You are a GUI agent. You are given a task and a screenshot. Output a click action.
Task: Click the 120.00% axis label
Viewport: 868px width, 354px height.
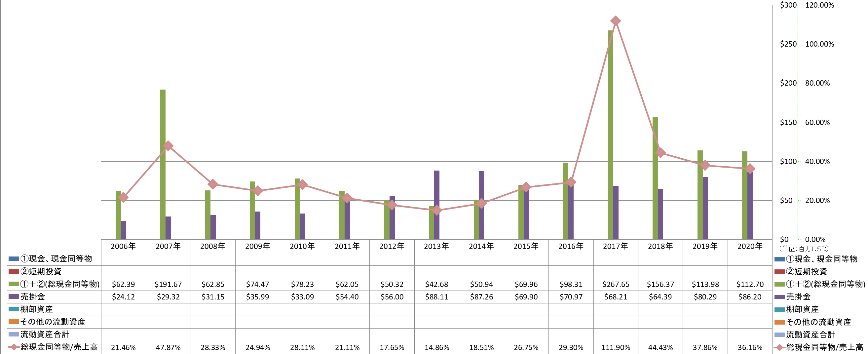click(819, 5)
